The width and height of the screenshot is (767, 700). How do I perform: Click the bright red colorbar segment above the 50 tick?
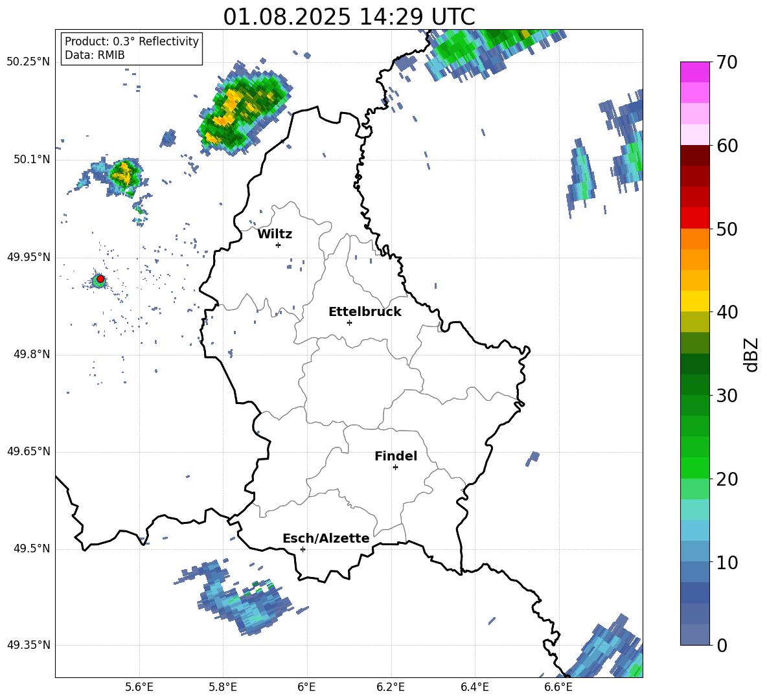click(694, 218)
